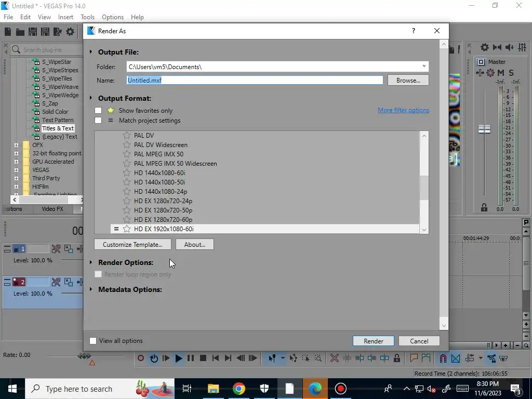This screenshot has height=399, width=532.
Task: Click the Mute M button on Master bus
Action: (x=501, y=73)
